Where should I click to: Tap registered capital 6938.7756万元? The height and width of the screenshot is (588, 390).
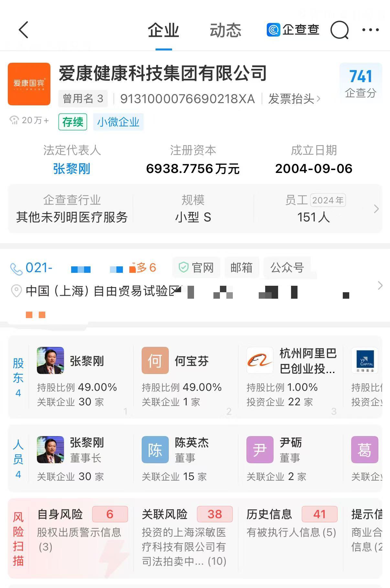point(193,169)
